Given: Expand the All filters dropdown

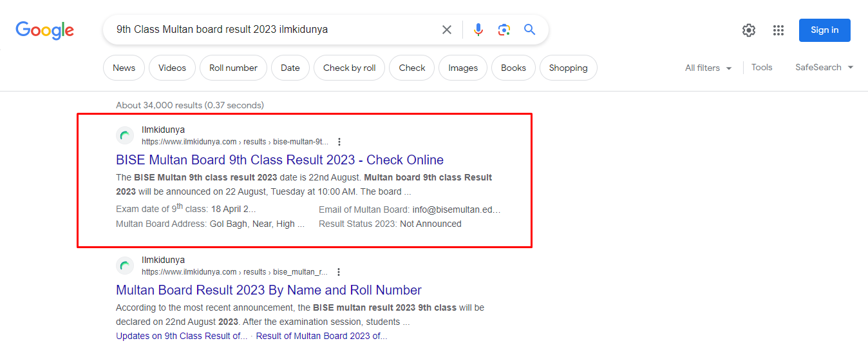Looking at the screenshot, I should pyautogui.click(x=708, y=68).
